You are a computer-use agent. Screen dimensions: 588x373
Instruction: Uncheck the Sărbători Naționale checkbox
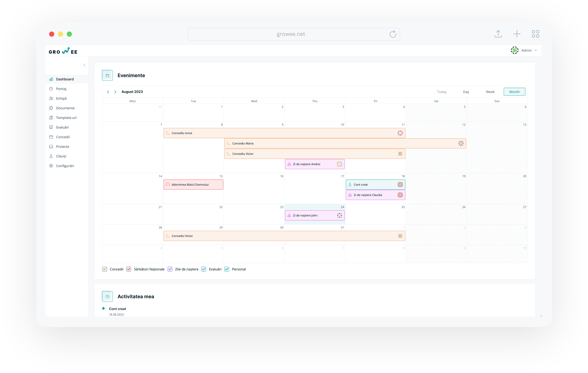pyautogui.click(x=129, y=269)
